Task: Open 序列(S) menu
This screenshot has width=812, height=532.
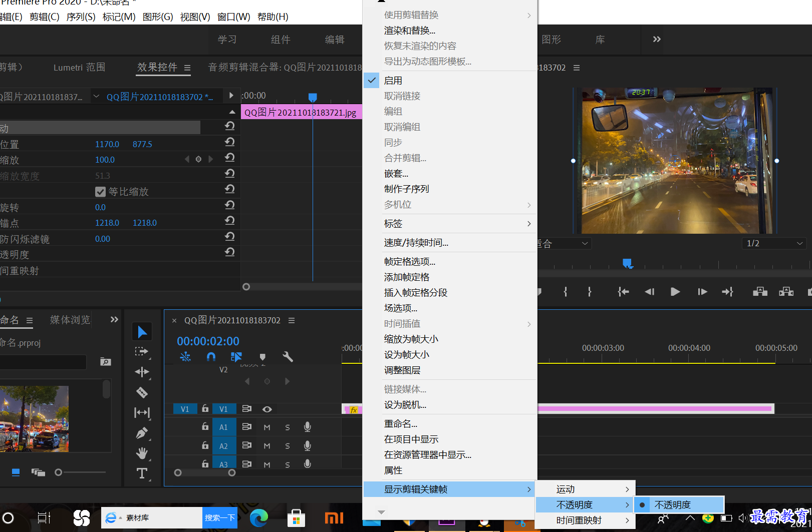Action: point(81,17)
